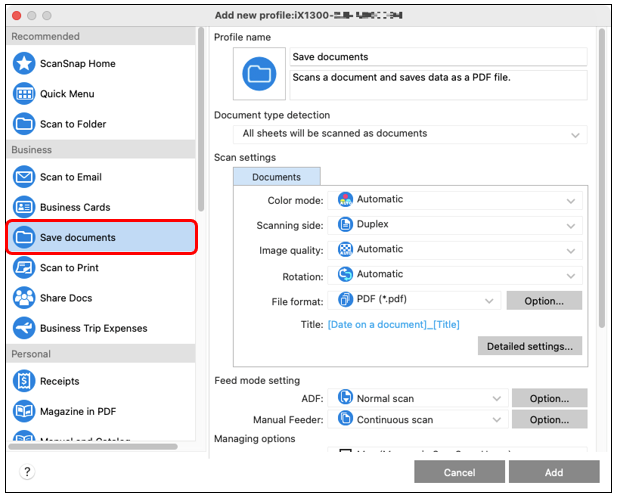Select the Scan to Print profile label

(x=69, y=268)
